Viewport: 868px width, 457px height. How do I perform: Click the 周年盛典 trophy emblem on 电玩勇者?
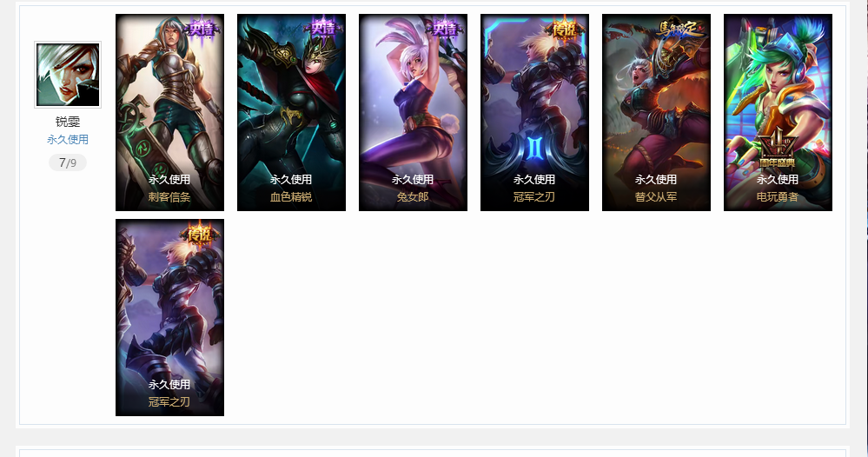pos(778,149)
